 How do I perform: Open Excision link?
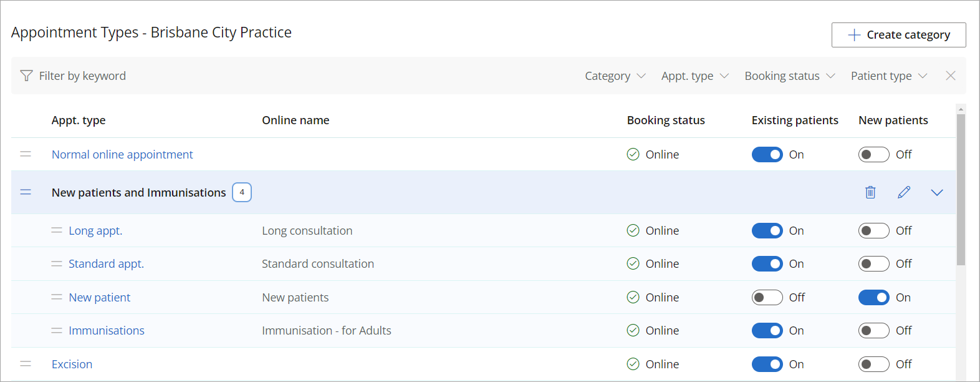click(x=72, y=364)
